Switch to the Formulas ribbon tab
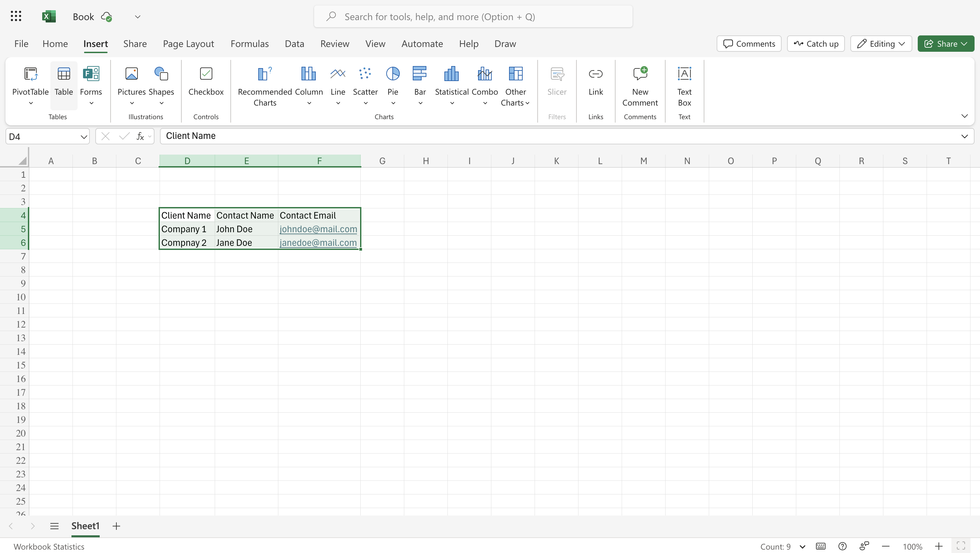 [x=249, y=43]
